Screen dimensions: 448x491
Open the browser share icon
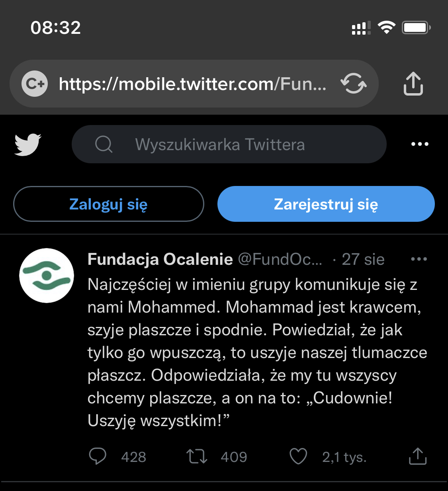tap(413, 84)
